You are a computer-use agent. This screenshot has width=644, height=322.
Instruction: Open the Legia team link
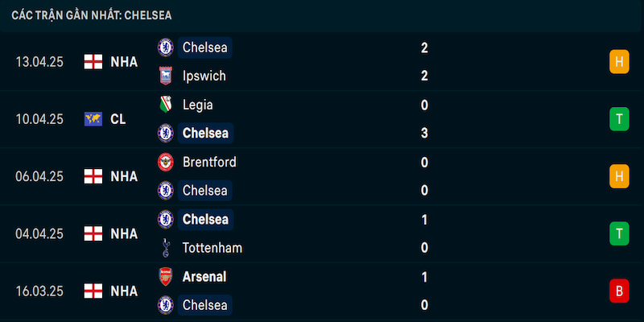coord(197,105)
